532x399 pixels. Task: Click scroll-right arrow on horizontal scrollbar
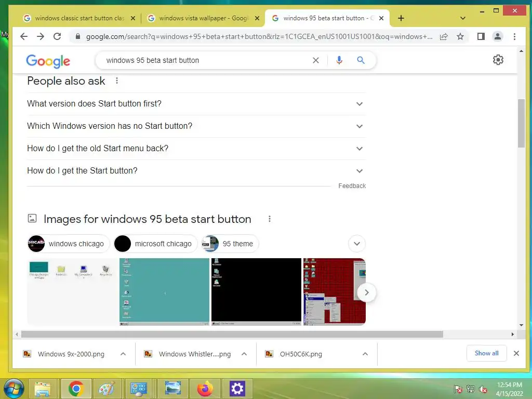click(x=513, y=334)
